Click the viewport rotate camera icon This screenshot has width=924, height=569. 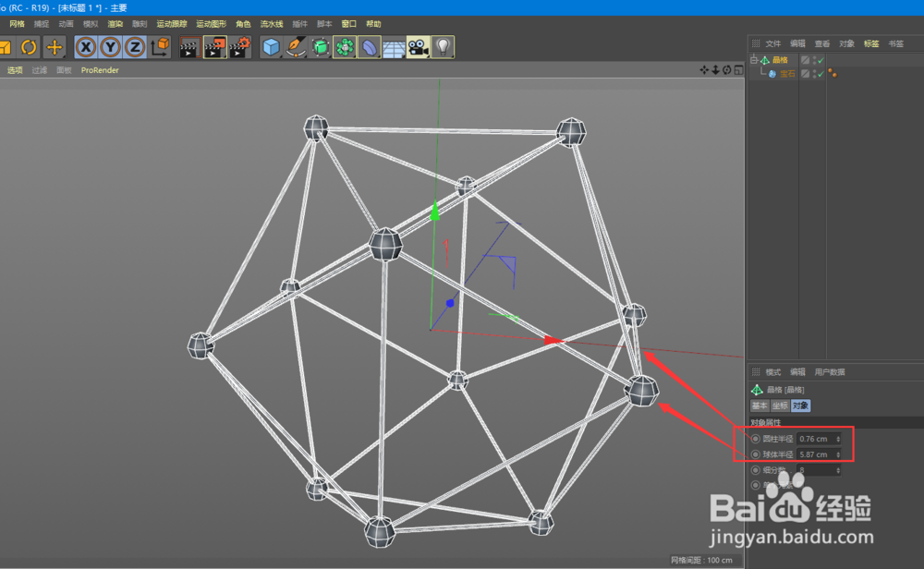pyautogui.click(x=726, y=70)
